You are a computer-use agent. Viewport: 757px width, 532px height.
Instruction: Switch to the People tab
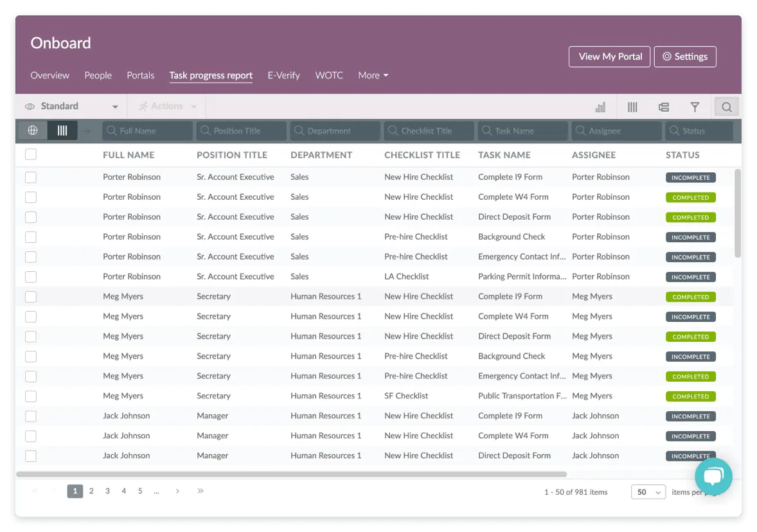pos(98,75)
